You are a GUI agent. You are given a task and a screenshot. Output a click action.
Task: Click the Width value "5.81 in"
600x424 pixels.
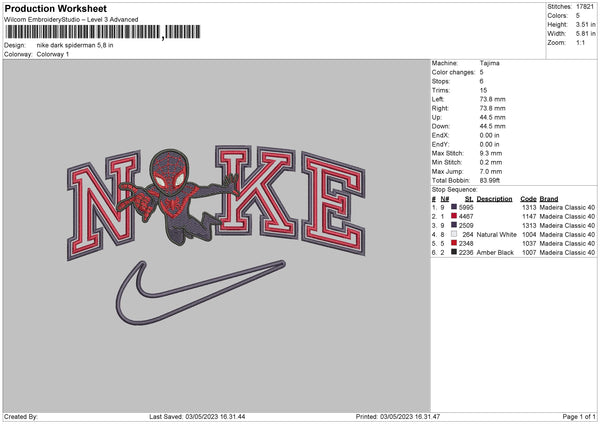tap(585, 34)
